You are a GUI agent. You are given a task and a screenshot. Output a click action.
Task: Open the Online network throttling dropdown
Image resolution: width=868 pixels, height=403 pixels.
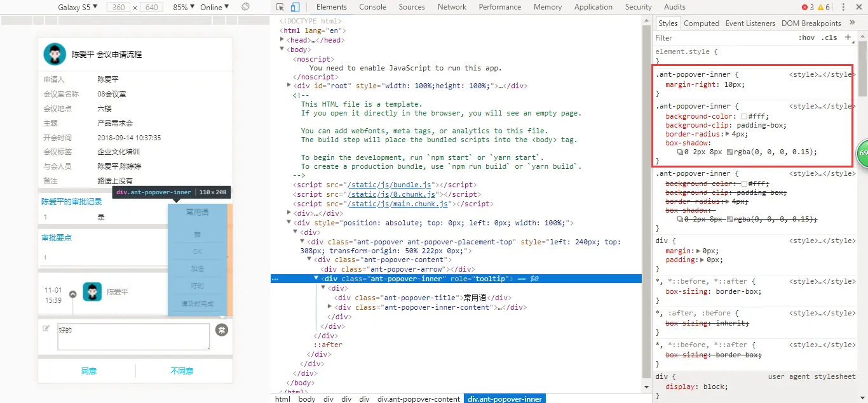click(x=215, y=7)
